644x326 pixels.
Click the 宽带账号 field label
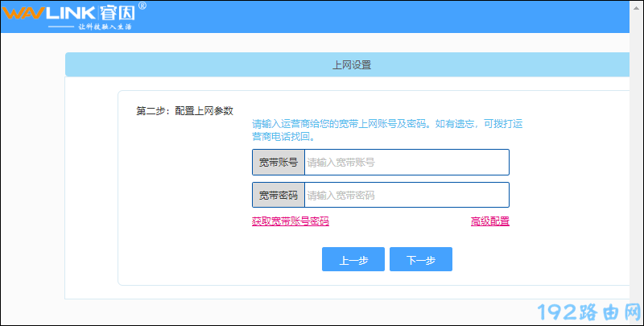278,163
